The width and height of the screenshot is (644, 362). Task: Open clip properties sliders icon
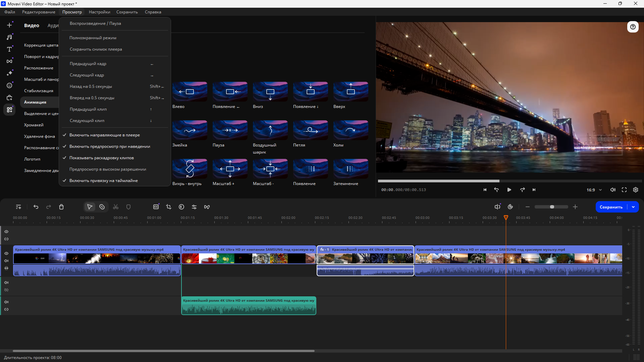(x=194, y=207)
